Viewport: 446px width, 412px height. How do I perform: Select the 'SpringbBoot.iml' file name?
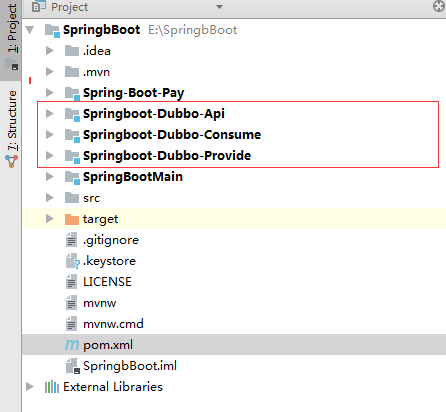[x=130, y=366]
